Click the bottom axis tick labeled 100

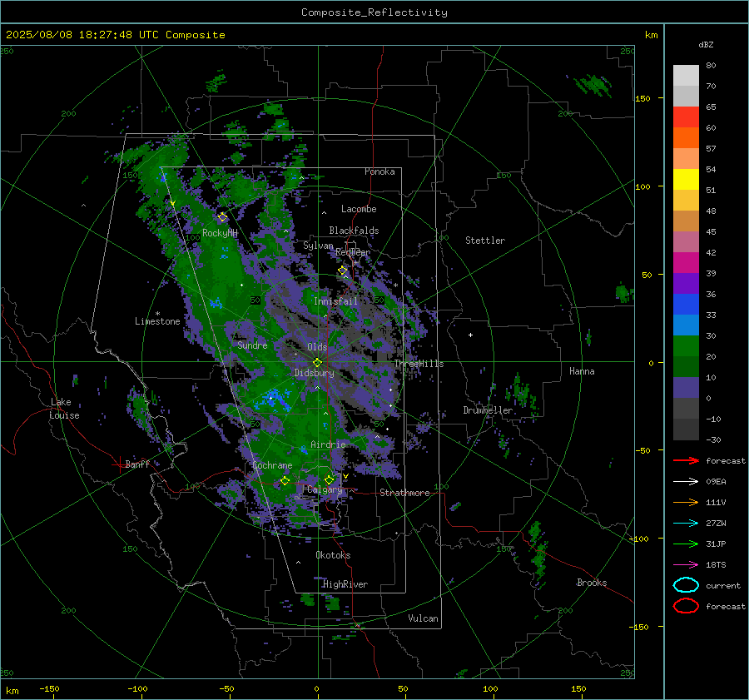[x=490, y=688]
